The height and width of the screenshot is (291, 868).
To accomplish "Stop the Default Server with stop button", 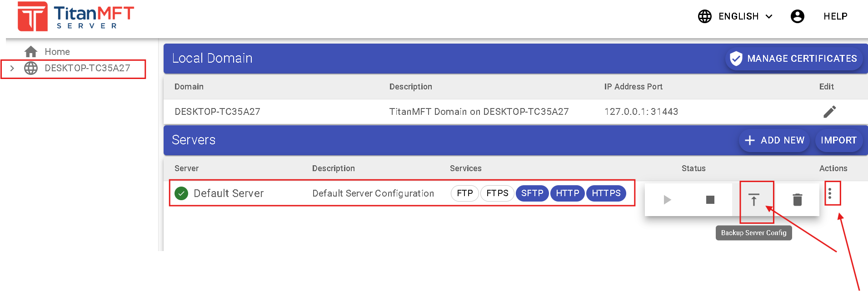I will pyautogui.click(x=710, y=200).
